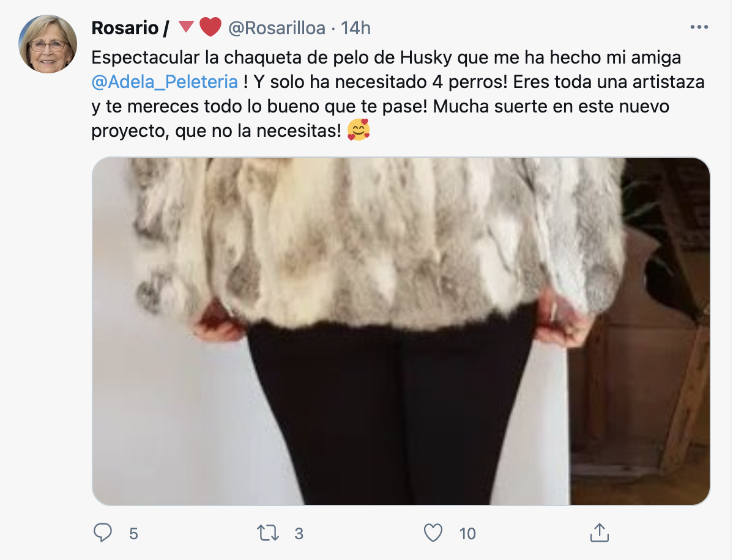The height and width of the screenshot is (560, 733).
Task: Follow the @Adela_Peleteria mention link
Action: click(x=165, y=82)
